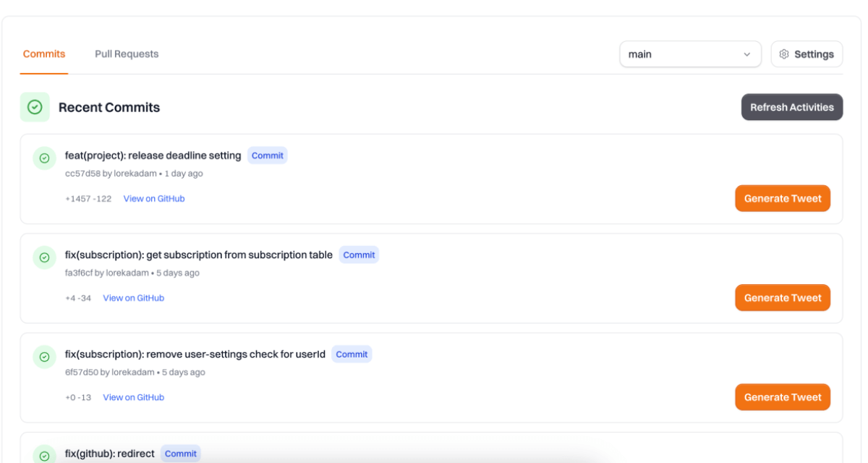Click status icon for release deadline setting commit
Screen dimensions: 868x463
[44, 158]
